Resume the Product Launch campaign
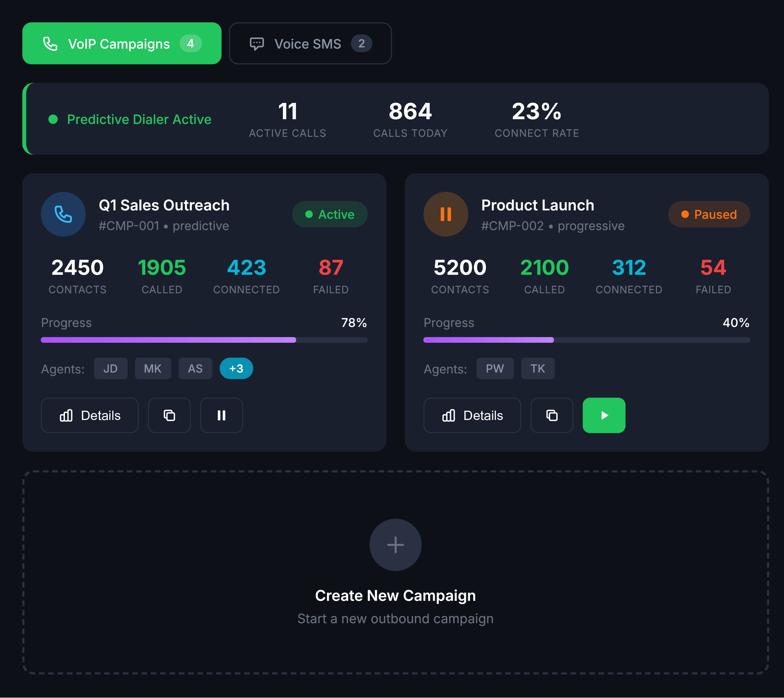The width and height of the screenshot is (784, 698). [604, 415]
